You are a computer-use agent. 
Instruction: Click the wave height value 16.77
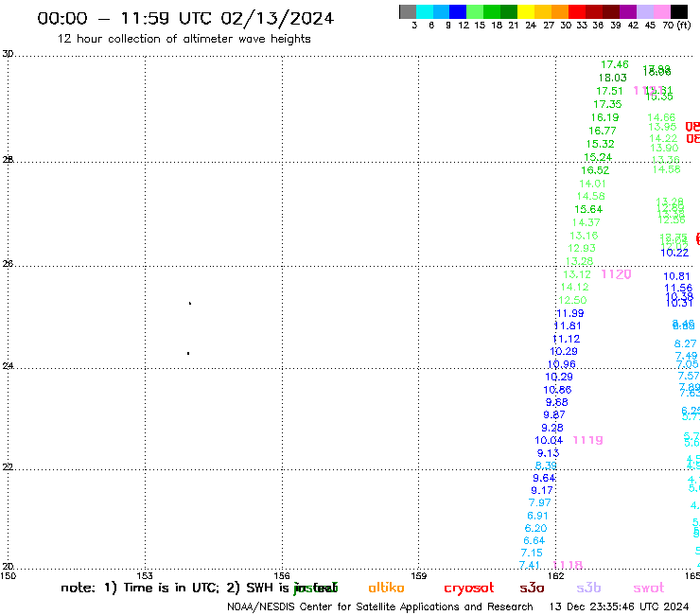603,131
